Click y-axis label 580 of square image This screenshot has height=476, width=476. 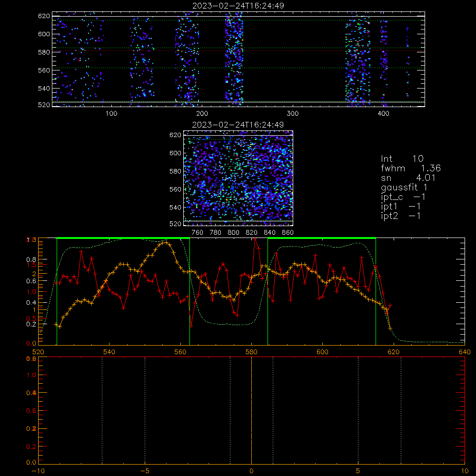click(x=175, y=171)
